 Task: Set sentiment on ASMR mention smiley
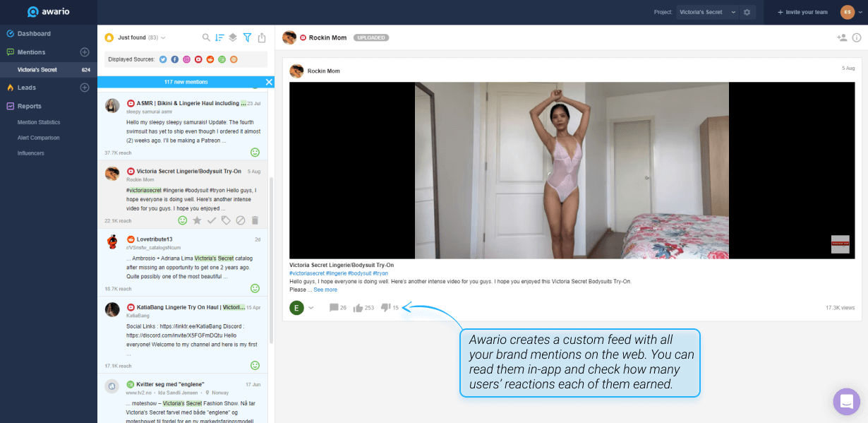click(x=255, y=153)
